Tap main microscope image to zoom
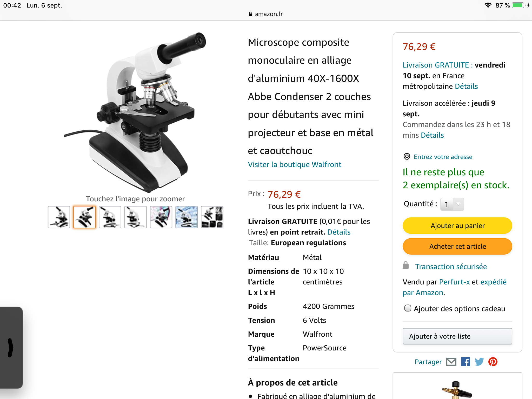The width and height of the screenshot is (532, 399). pyautogui.click(x=135, y=112)
